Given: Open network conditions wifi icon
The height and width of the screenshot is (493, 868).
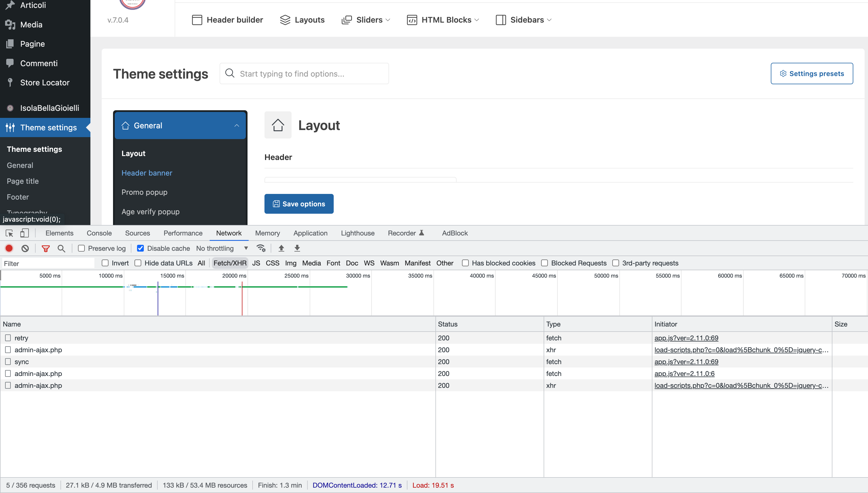Looking at the screenshot, I should tap(261, 248).
